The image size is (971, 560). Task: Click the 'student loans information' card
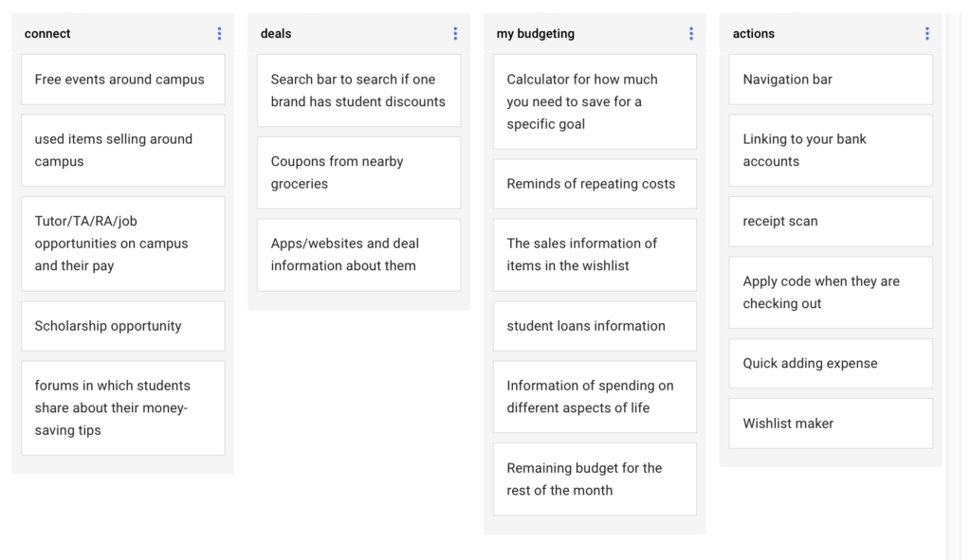click(x=595, y=326)
